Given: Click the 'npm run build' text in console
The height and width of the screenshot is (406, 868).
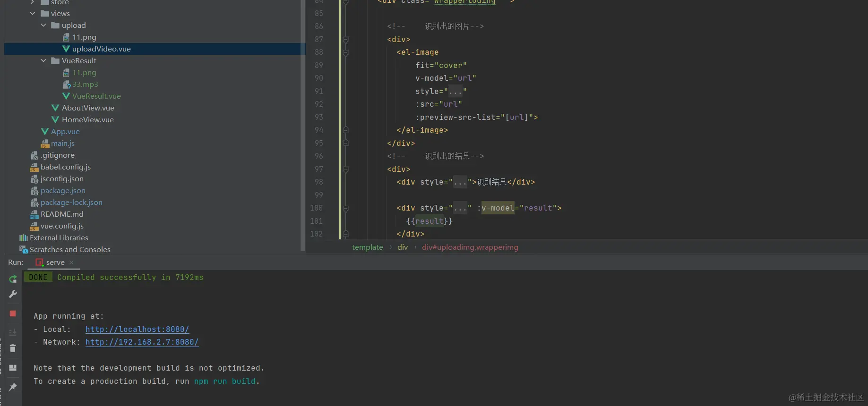Looking at the screenshot, I should pyautogui.click(x=224, y=381).
